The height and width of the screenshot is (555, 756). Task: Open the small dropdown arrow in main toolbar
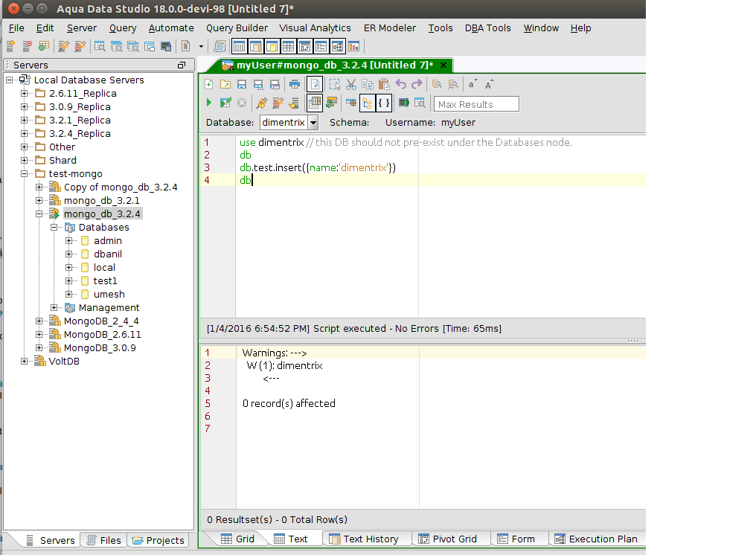[x=201, y=47]
